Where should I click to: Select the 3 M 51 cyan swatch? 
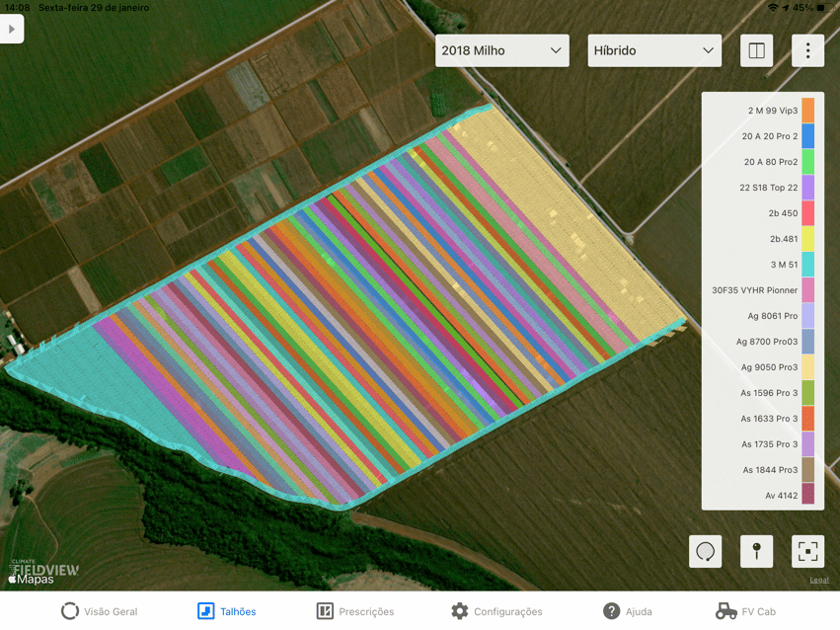point(807,265)
